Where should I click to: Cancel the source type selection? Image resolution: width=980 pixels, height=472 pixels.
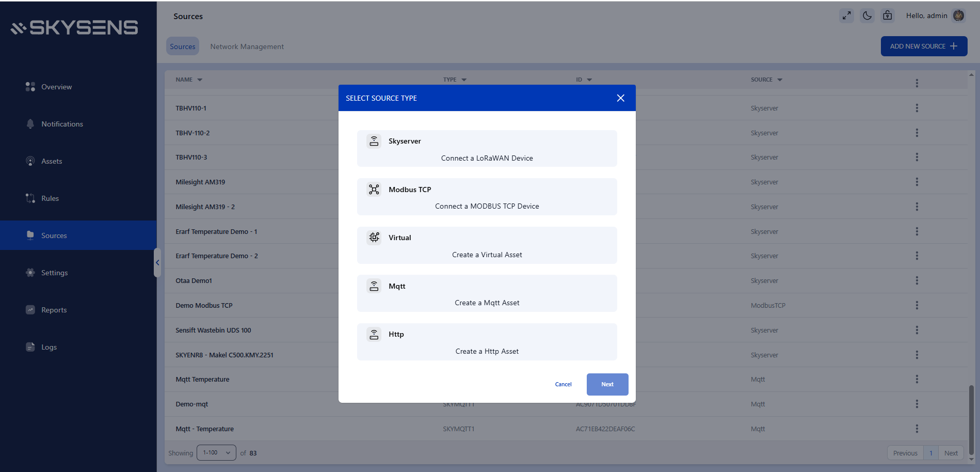[x=563, y=384]
